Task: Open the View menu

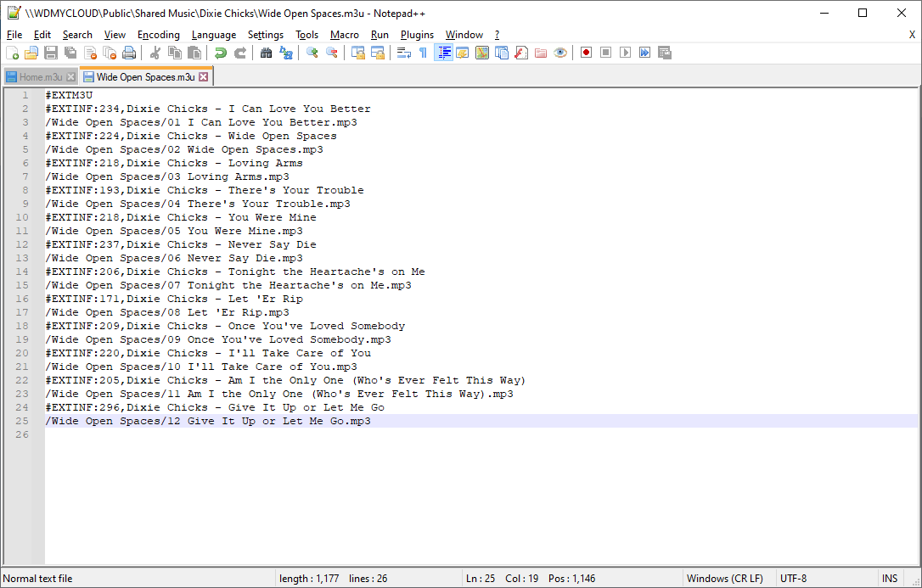Action: 115,35
